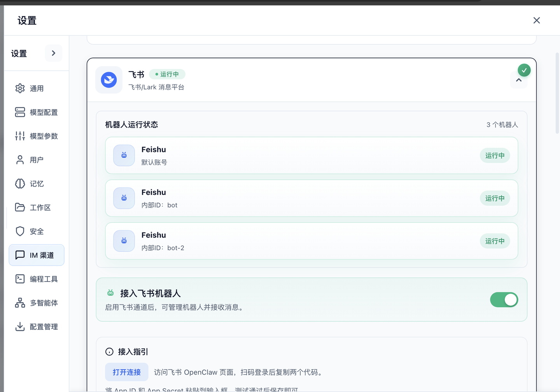Open the 通用 settings menu item
This screenshot has height=392, width=560.
point(37,88)
